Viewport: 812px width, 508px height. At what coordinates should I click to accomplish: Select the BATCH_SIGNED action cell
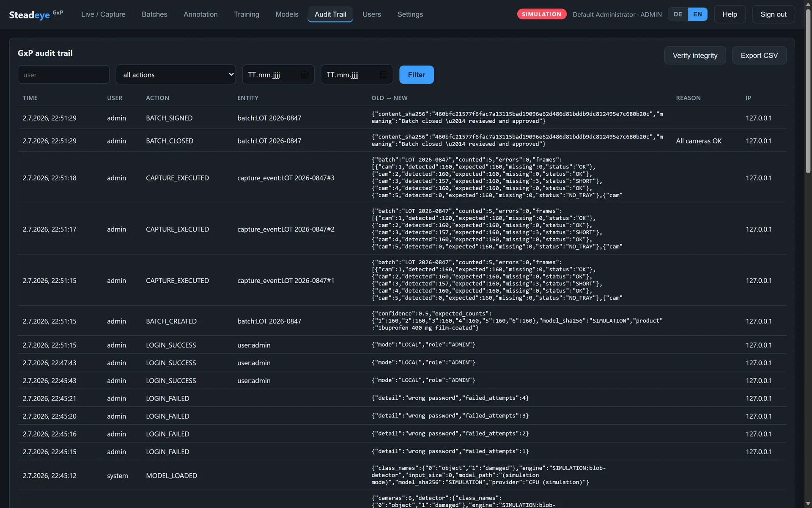169,118
